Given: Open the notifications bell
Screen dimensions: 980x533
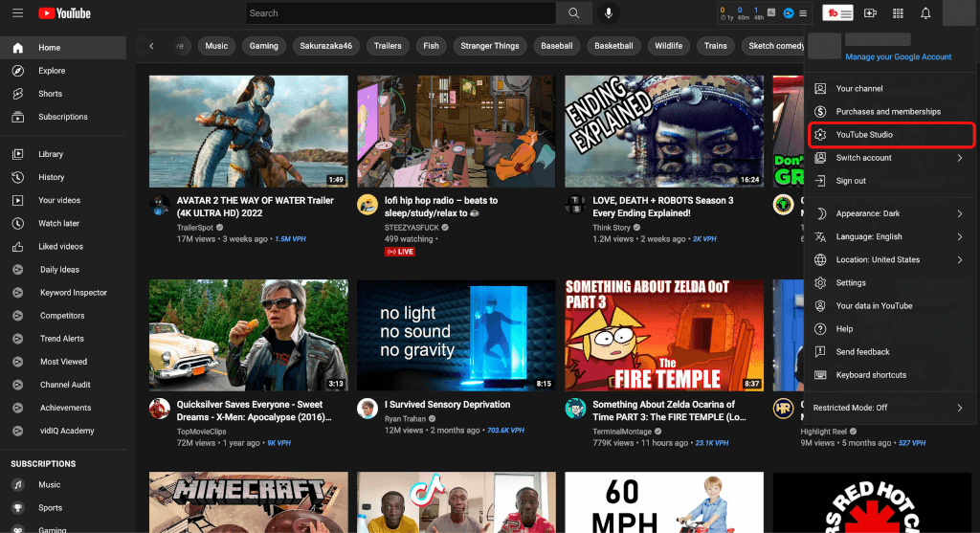Looking at the screenshot, I should (x=925, y=13).
